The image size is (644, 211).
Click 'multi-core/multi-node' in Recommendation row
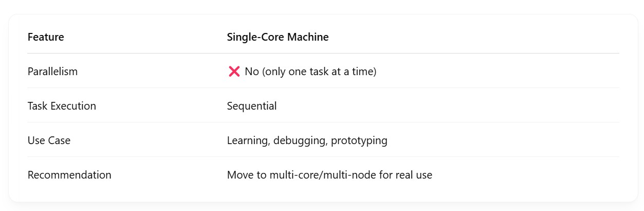(326, 175)
